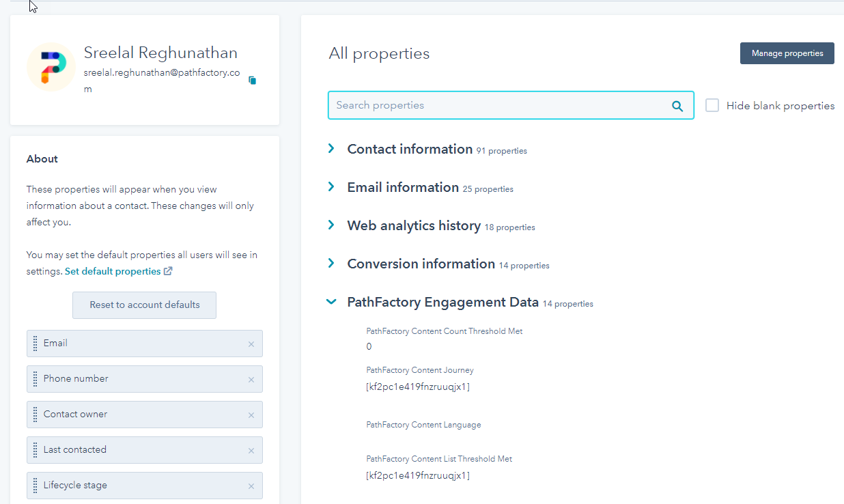
Task: Remove Phone number from About properties
Action: pos(251,380)
